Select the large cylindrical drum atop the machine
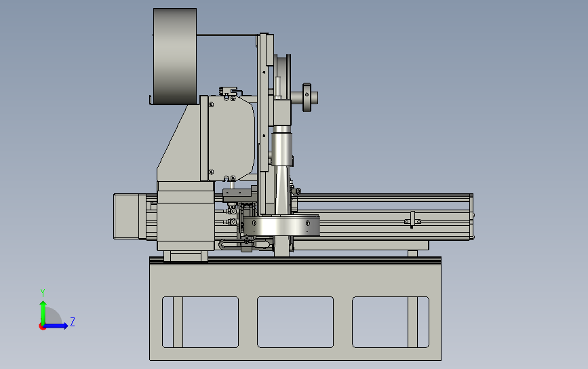Viewport: 588px width, 369px height. [175, 56]
